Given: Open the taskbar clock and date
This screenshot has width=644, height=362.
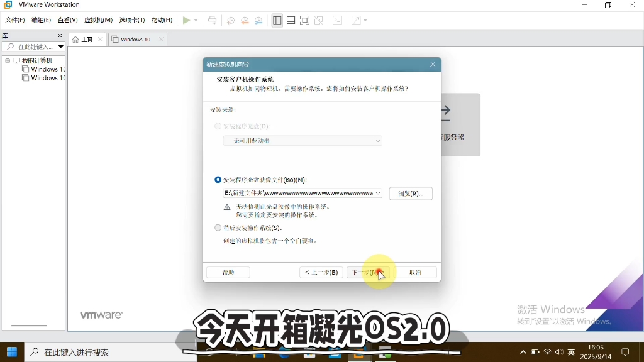Looking at the screenshot, I should (596, 352).
